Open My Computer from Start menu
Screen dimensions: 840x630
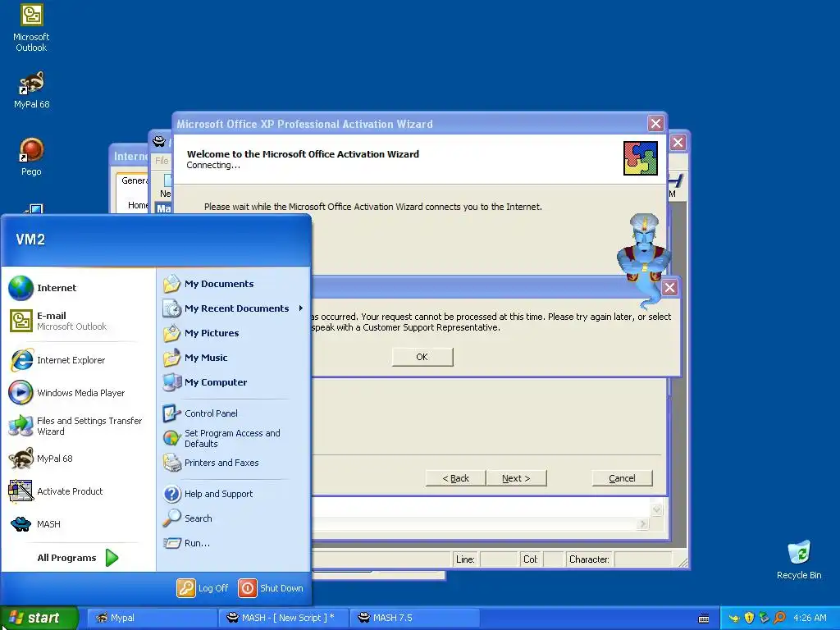pyautogui.click(x=234, y=382)
